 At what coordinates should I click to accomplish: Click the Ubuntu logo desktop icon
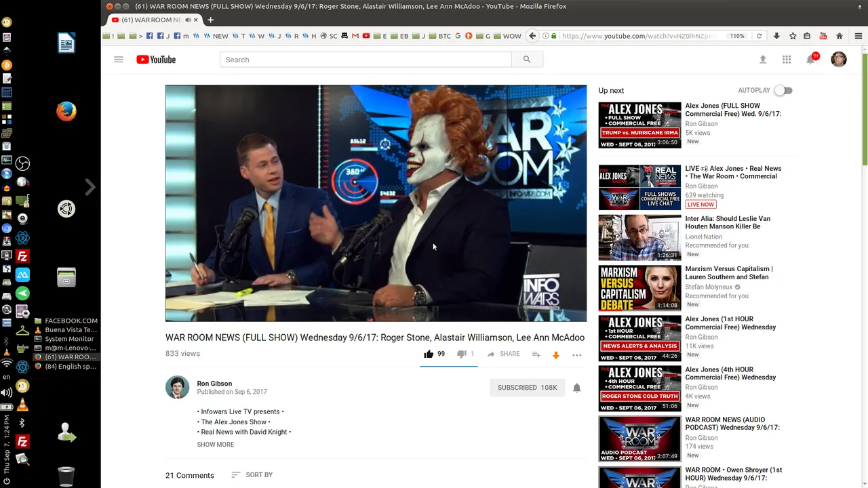click(66, 209)
